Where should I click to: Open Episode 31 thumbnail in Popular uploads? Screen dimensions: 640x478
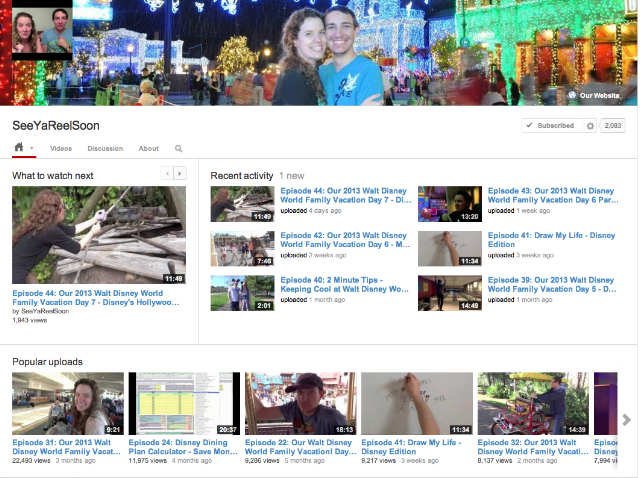click(x=68, y=403)
